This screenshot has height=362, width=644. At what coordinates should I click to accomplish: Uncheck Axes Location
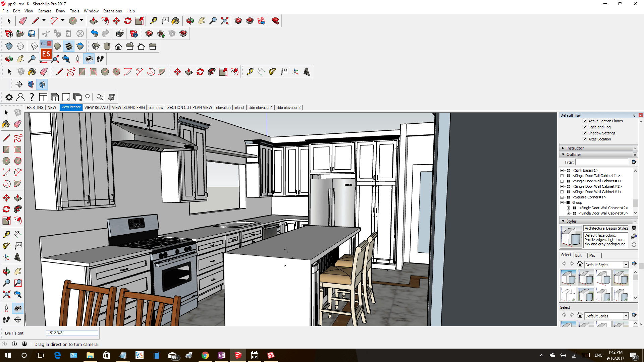(585, 139)
